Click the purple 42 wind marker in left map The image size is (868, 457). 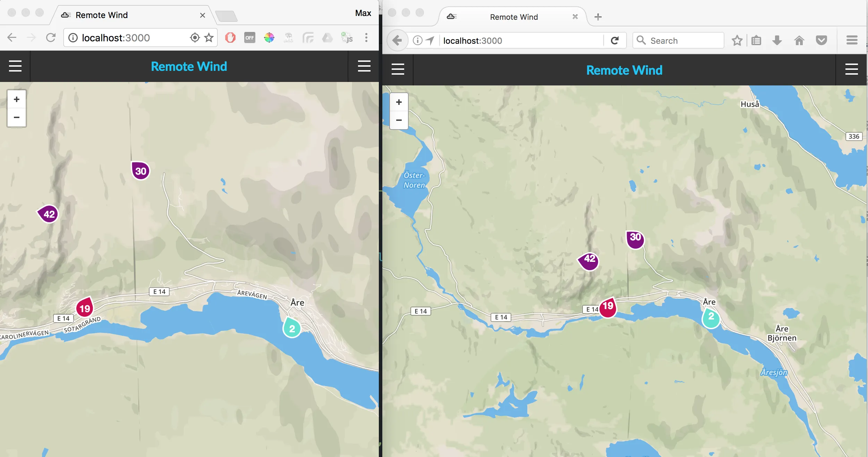[x=49, y=214]
